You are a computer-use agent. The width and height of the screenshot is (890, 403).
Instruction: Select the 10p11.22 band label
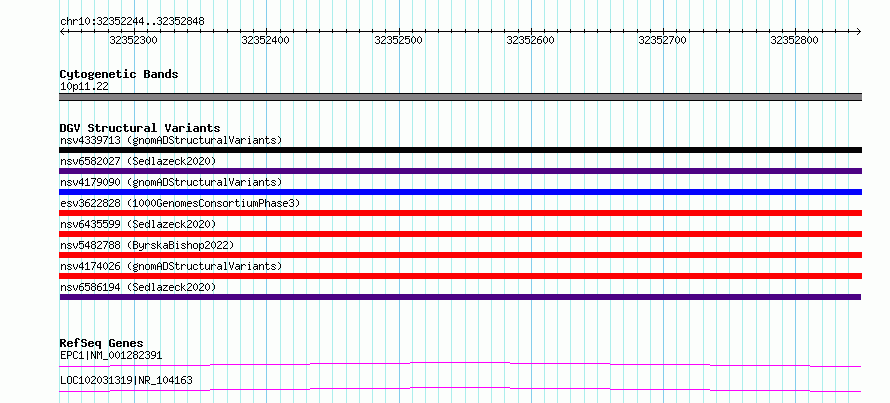pyautogui.click(x=84, y=86)
